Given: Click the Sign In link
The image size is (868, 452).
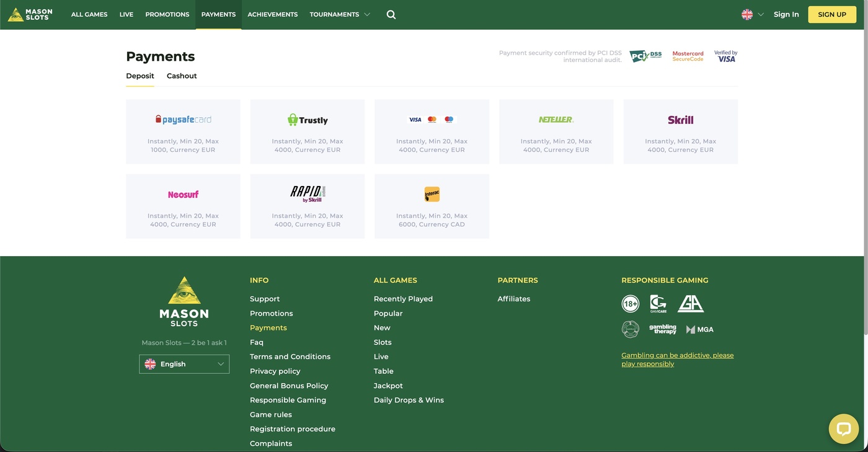Looking at the screenshot, I should tap(786, 14).
